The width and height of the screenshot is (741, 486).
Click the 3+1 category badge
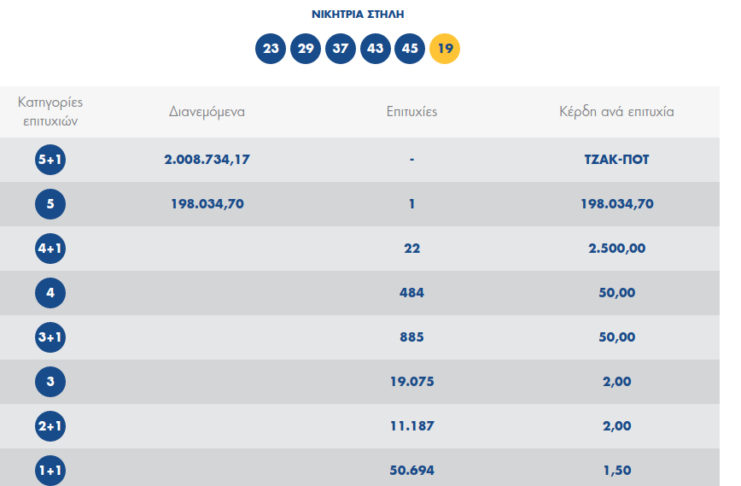coord(50,337)
